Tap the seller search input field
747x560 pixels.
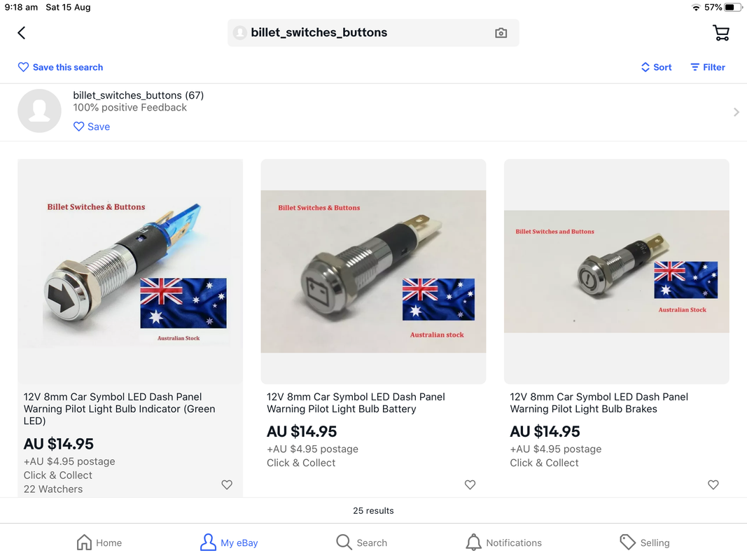tap(364, 33)
